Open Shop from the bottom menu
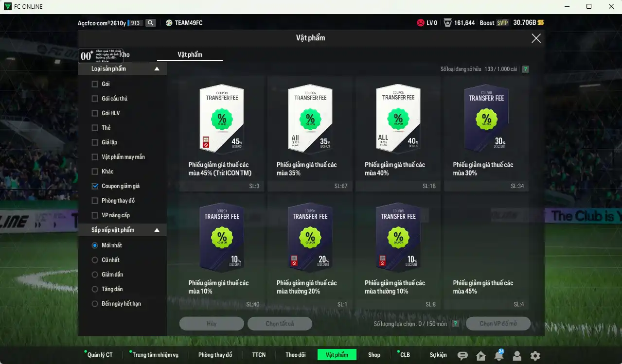This screenshot has width=622, height=364. pos(374,355)
